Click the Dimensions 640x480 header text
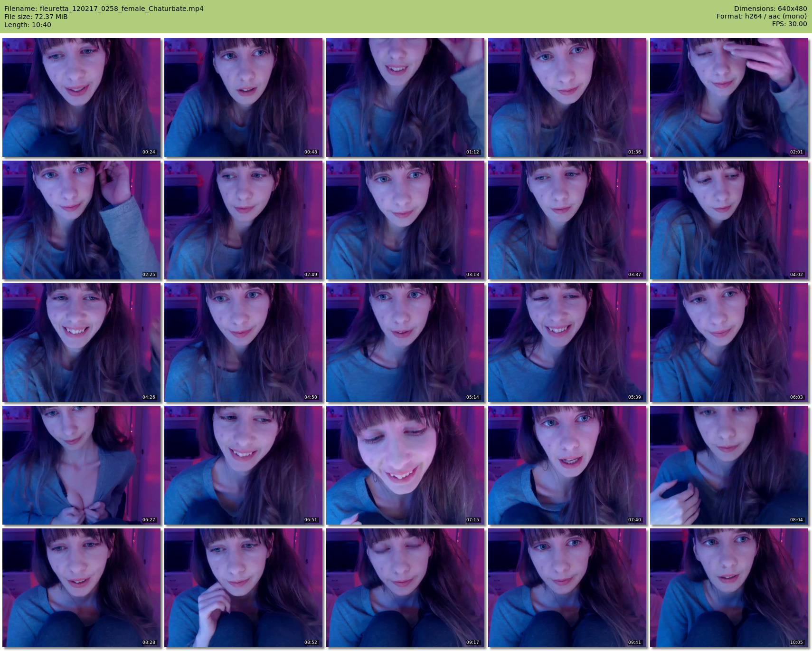 [770, 9]
